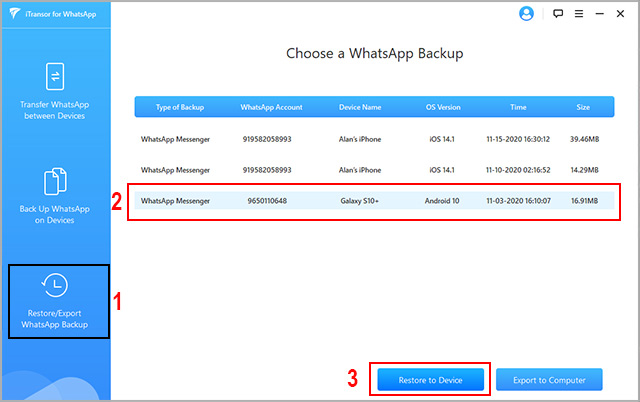Sort by Size column header
This screenshot has width=640, height=402.
[583, 107]
